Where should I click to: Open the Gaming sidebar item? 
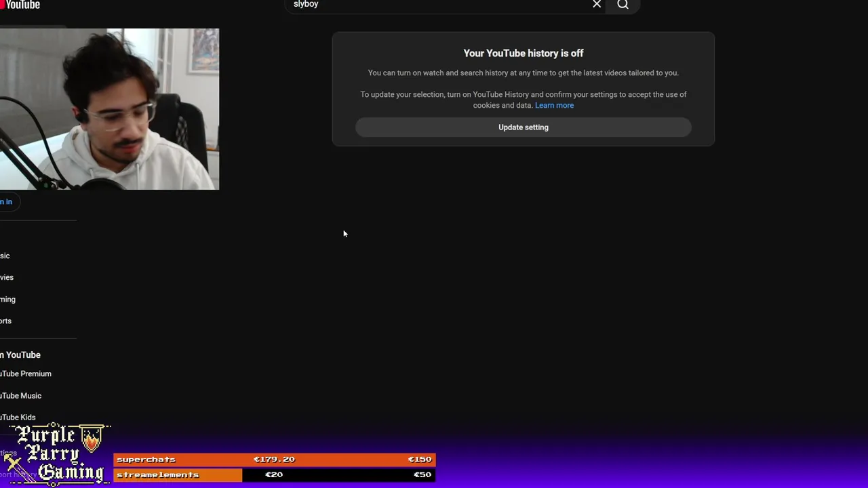click(x=8, y=299)
